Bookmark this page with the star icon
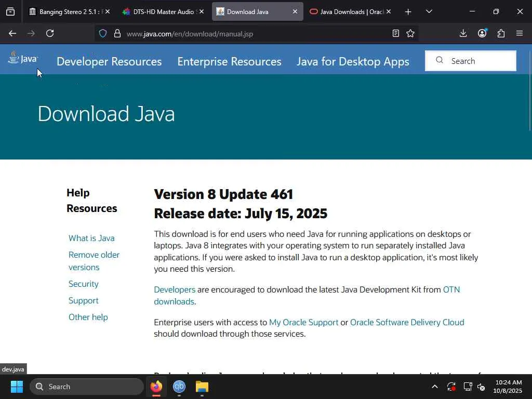Screen dimensions: 532x399 (410, 33)
